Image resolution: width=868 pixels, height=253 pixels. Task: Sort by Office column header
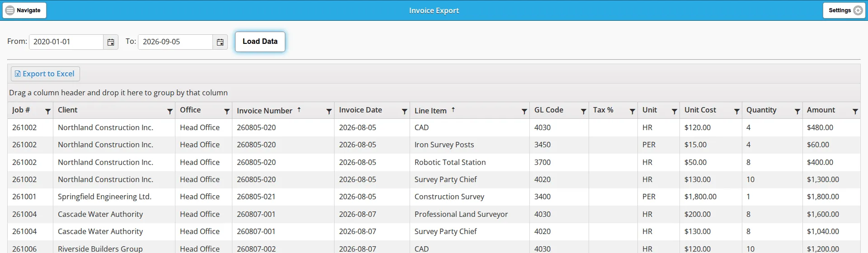click(x=190, y=110)
